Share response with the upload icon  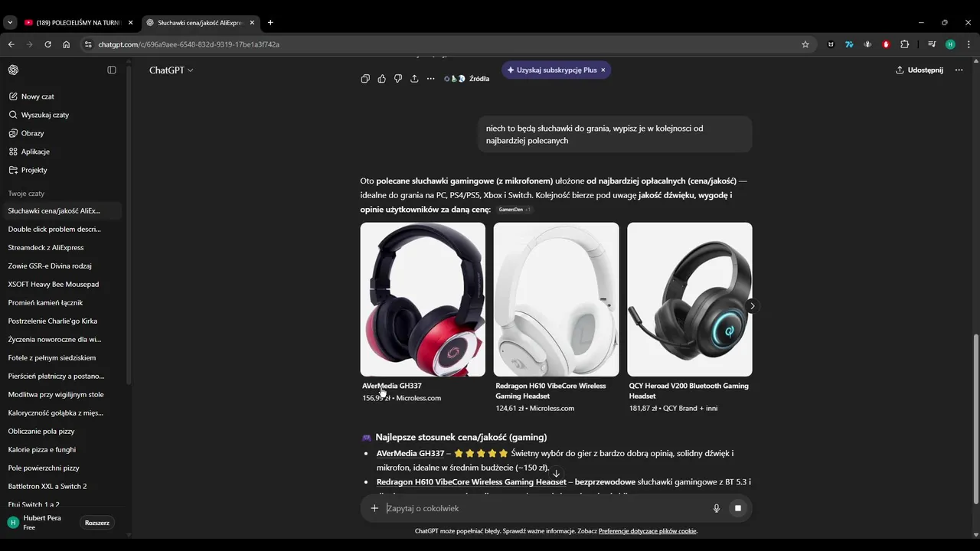point(414,79)
